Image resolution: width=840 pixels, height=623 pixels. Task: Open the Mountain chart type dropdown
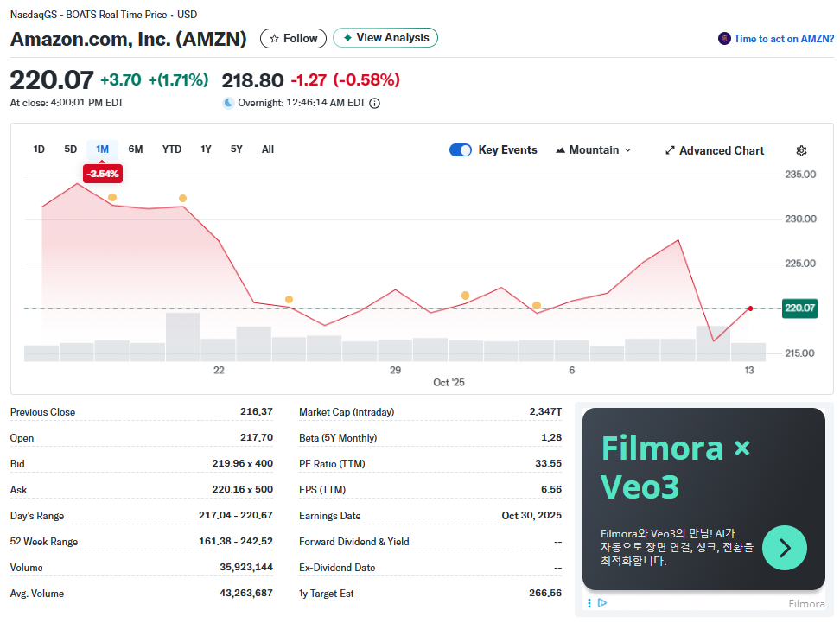pyautogui.click(x=594, y=150)
